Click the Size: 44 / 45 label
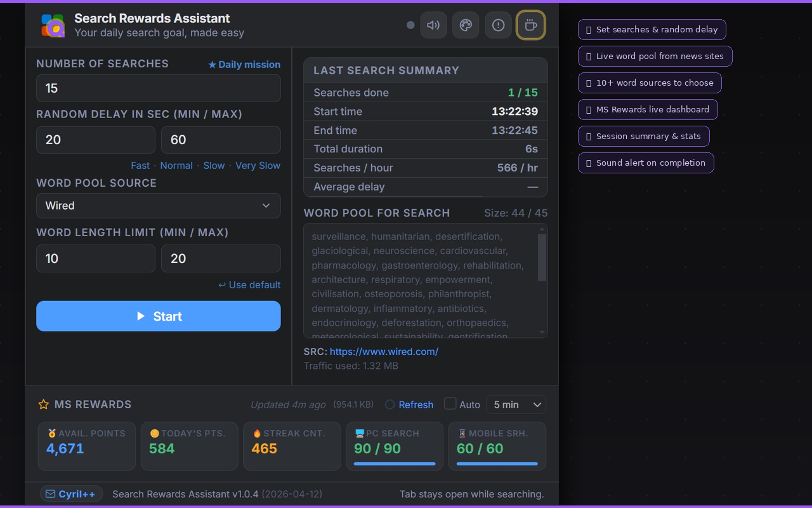Screen dimensions: 812x508 click(x=516, y=213)
